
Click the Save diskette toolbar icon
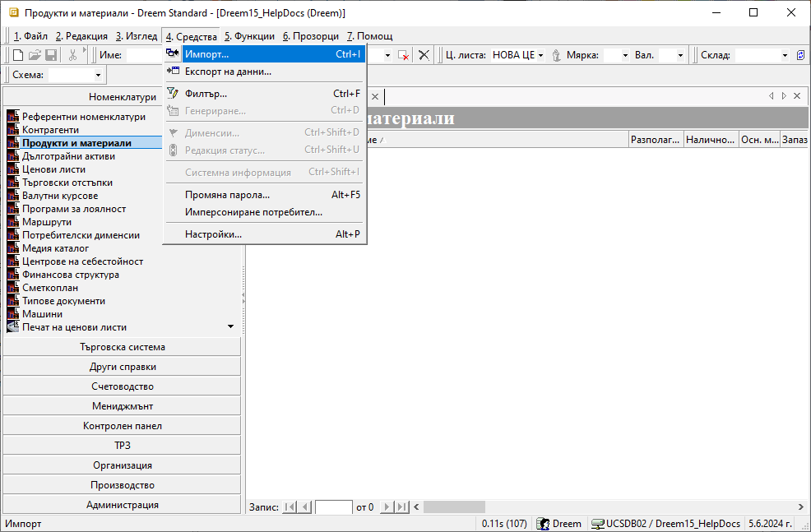click(51, 55)
